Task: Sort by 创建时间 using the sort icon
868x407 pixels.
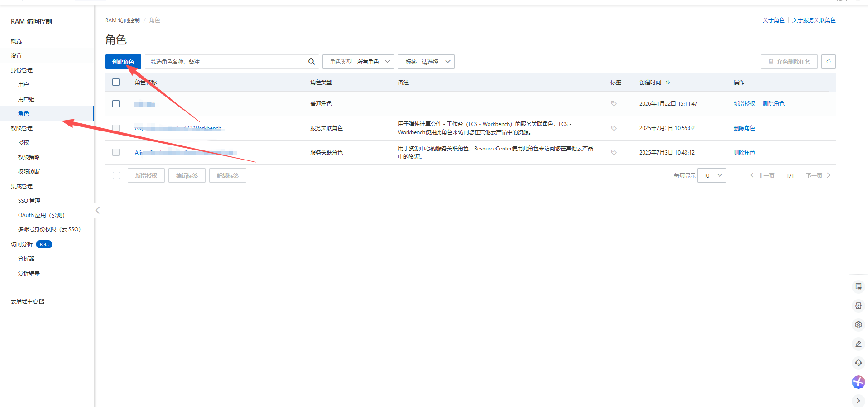Action: tap(667, 82)
